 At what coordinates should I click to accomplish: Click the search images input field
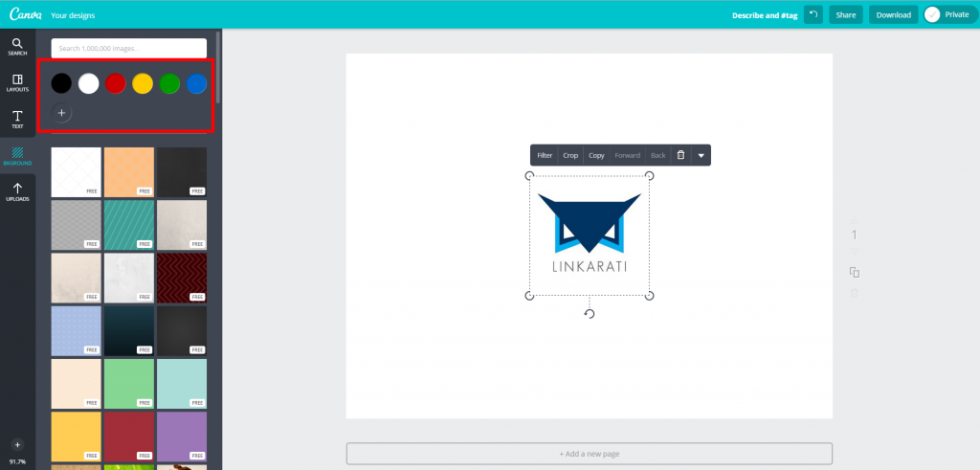129,48
